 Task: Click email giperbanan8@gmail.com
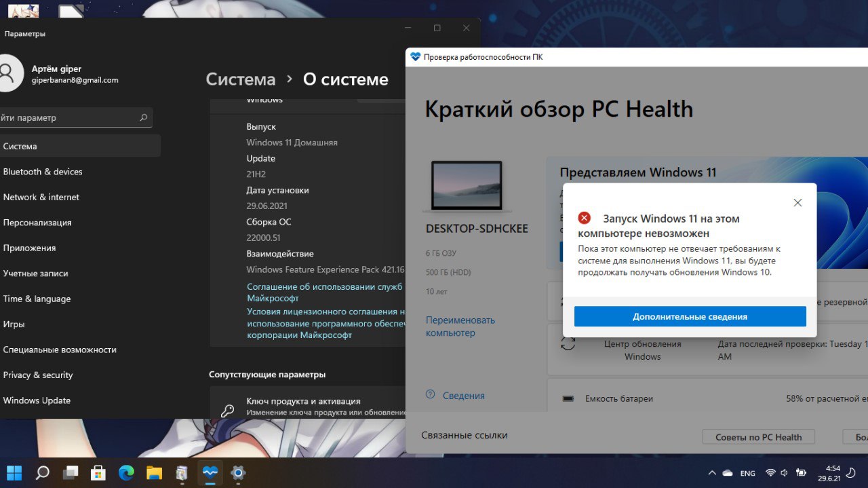click(75, 80)
